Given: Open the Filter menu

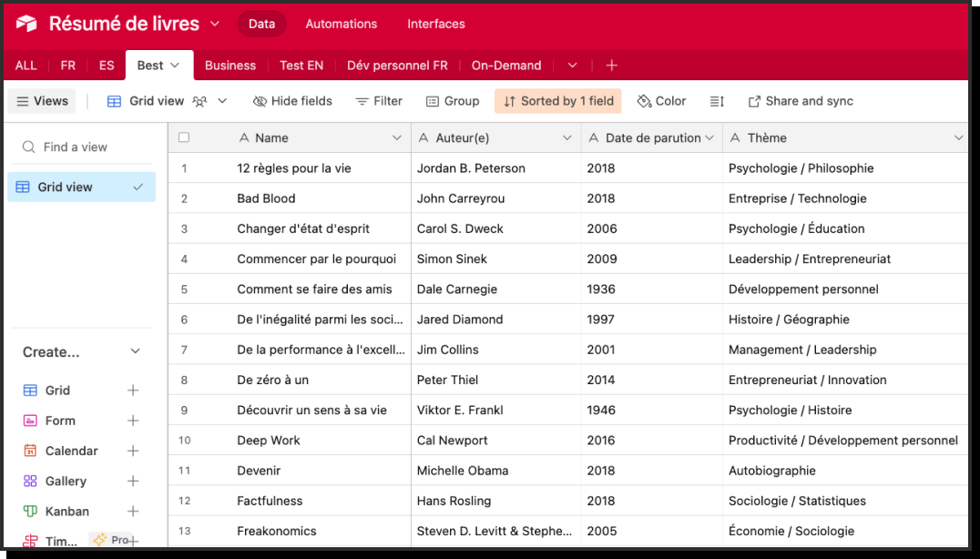Looking at the screenshot, I should click(379, 101).
